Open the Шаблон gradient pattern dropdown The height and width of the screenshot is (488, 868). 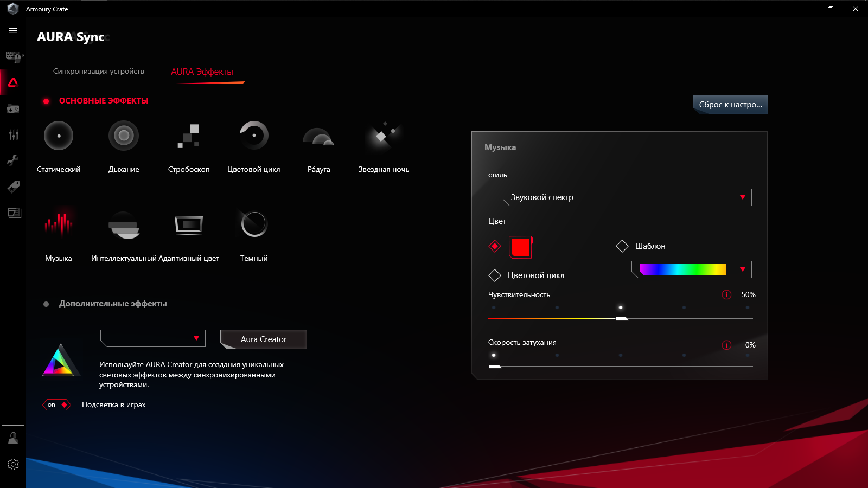point(692,269)
